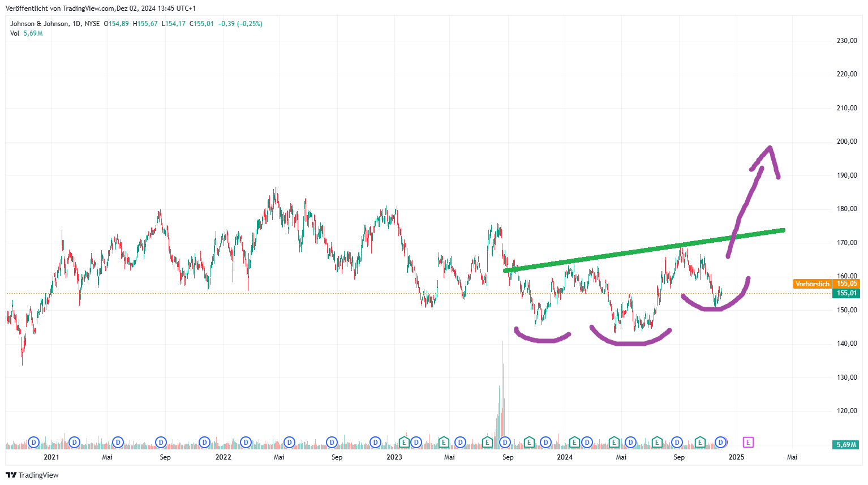Screen dimensions: 868x485
Task: Click the first dividend D marker before 2021
Action: point(33,442)
